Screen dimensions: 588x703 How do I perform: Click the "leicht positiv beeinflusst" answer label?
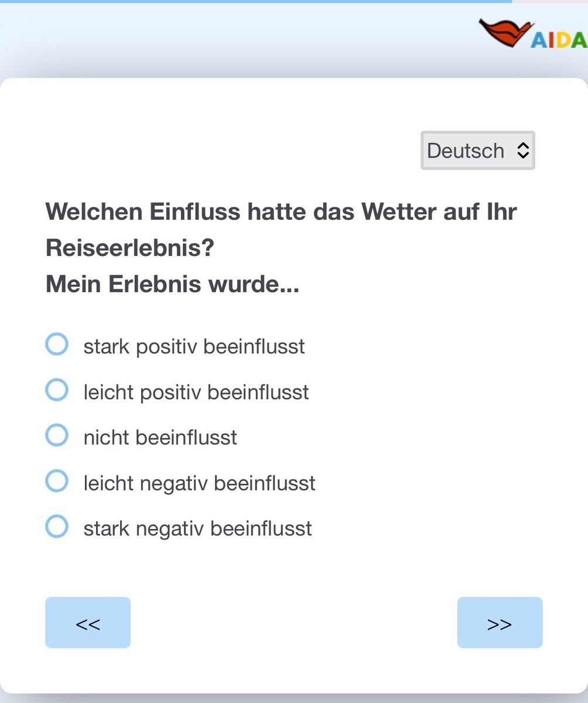click(196, 392)
